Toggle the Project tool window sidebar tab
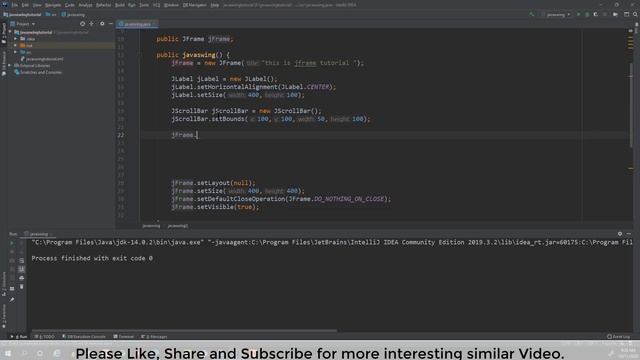640x360 pixels. click(x=4, y=33)
